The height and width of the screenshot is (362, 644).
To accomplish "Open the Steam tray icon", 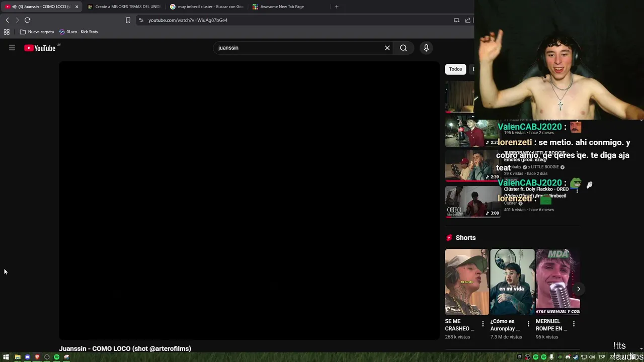I will [x=576, y=357].
